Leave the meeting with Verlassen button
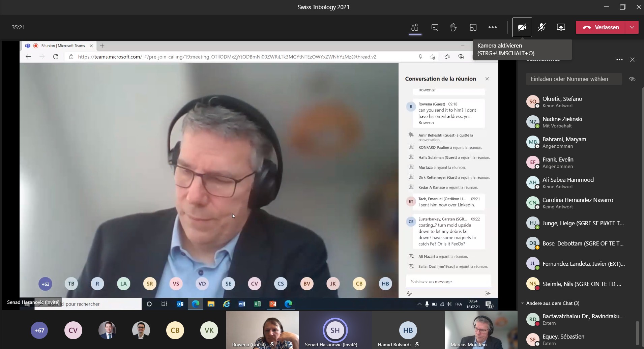Image resolution: width=644 pixels, height=349 pixels. (x=601, y=27)
